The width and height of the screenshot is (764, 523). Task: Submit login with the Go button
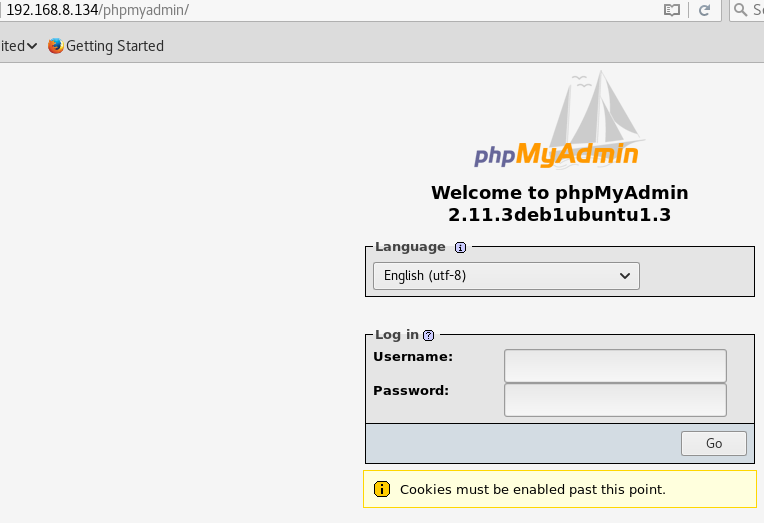click(714, 444)
